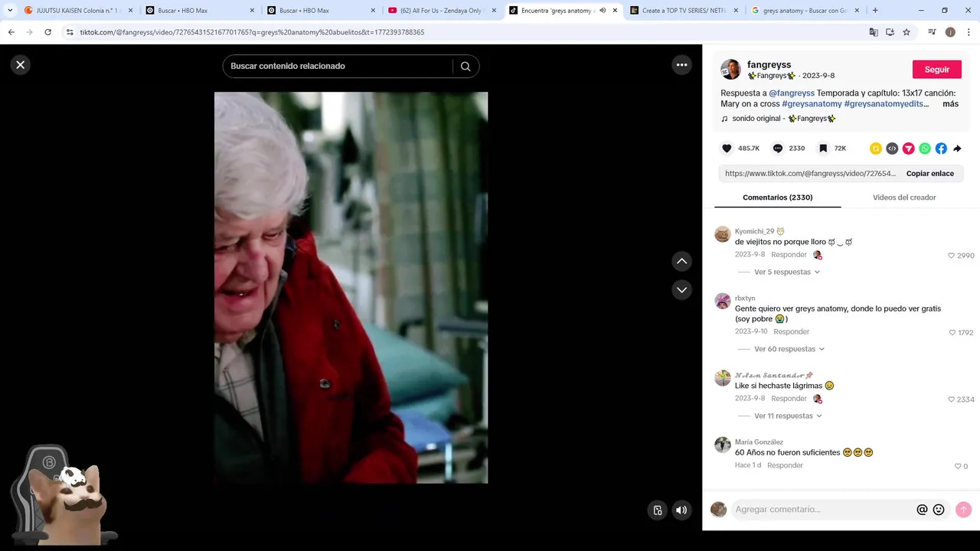Translate this page icon
Image resolution: width=980 pixels, height=551 pixels.
click(874, 32)
